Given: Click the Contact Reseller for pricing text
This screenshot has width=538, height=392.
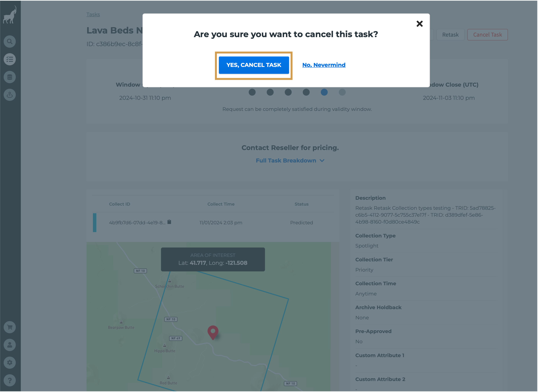Looking at the screenshot, I should point(290,148).
